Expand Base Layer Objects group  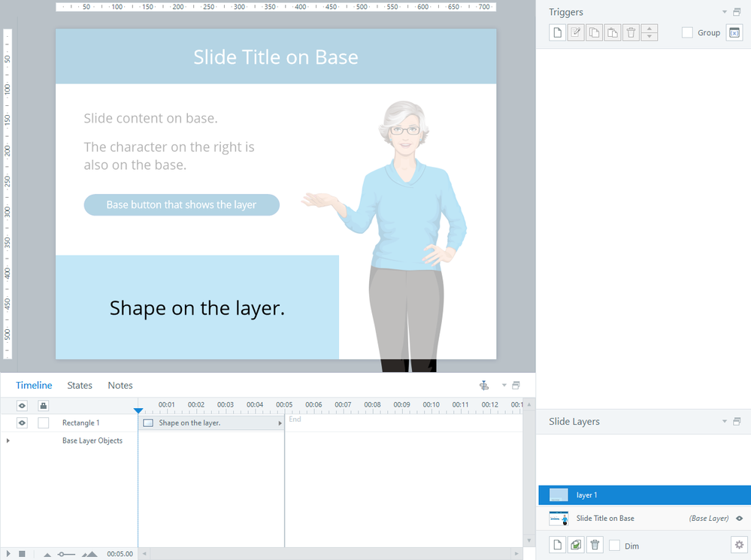[8, 440]
